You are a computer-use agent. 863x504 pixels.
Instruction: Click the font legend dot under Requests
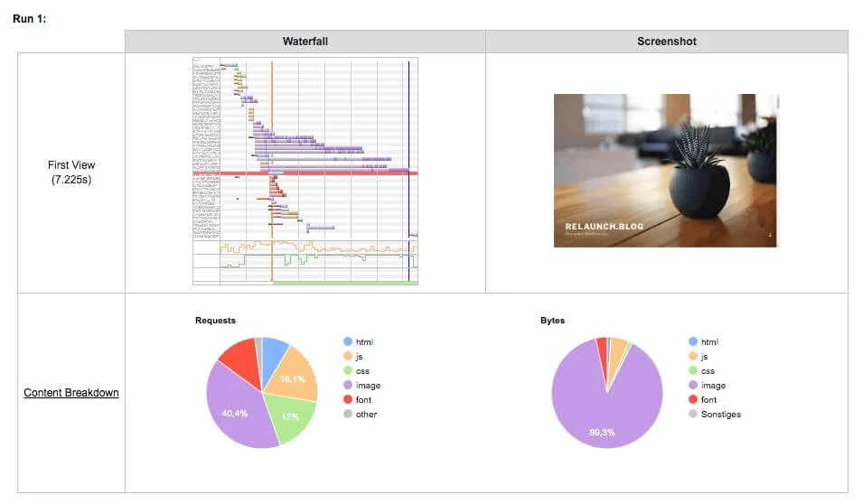(x=348, y=399)
